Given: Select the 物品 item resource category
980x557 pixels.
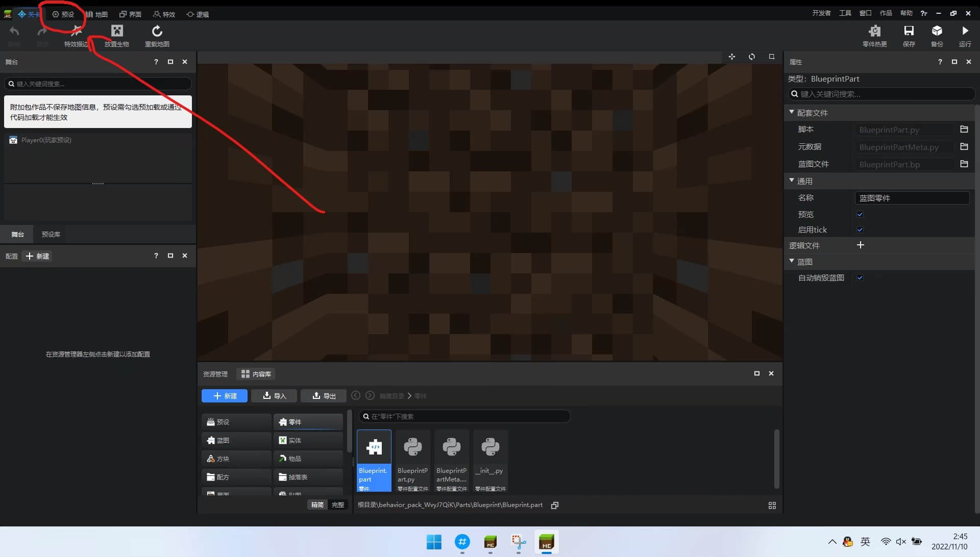Looking at the screenshot, I should pyautogui.click(x=308, y=459).
